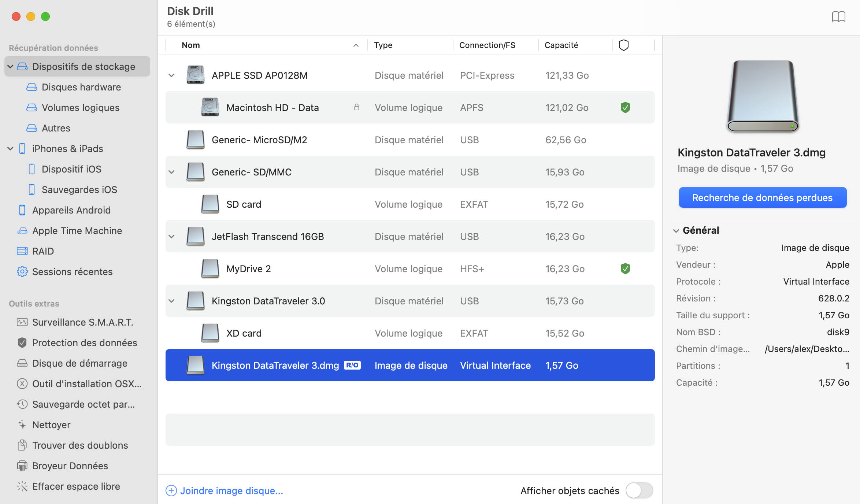Select the Generic- MicroSD/M2 row
This screenshot has height=504, width=860.
point(410,140)
